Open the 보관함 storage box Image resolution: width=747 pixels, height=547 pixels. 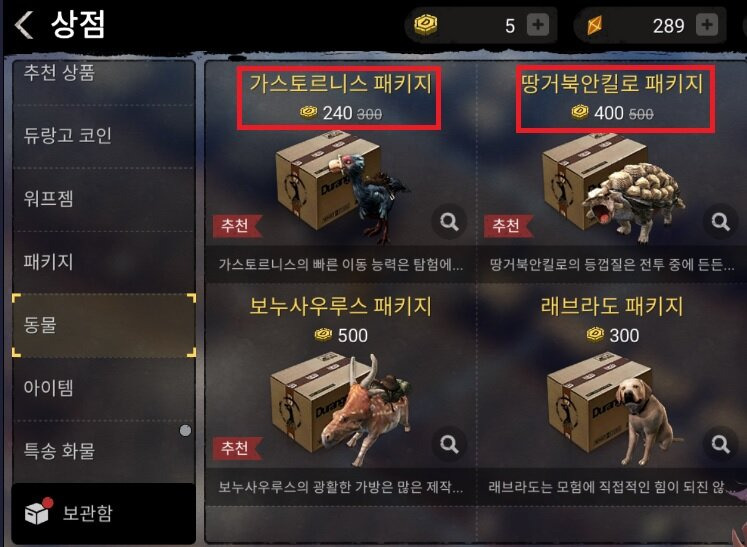pyautogui.click(x=103, y=513)
